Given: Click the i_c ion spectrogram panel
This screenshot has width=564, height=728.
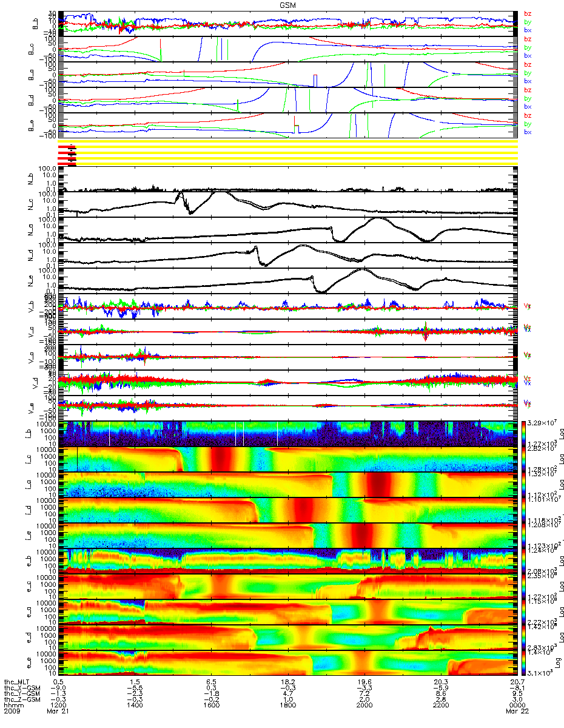Looking at the screenshot, I should [x=287, y=459].
